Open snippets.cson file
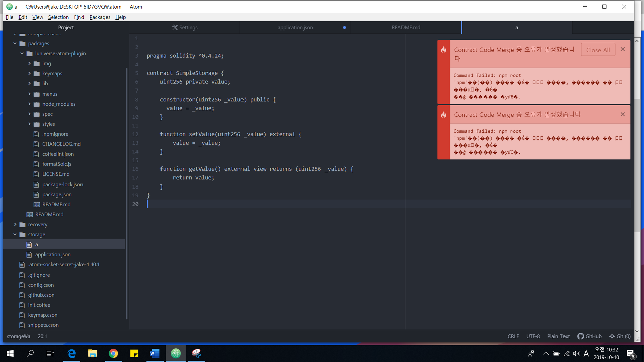The image size is (644, 362). point(43,325)
